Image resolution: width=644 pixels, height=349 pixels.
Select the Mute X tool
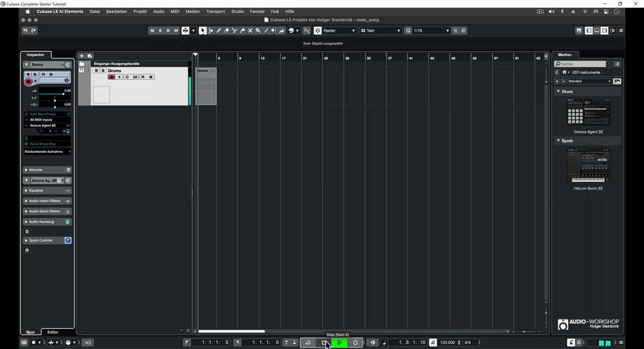[x=250, y=31]
